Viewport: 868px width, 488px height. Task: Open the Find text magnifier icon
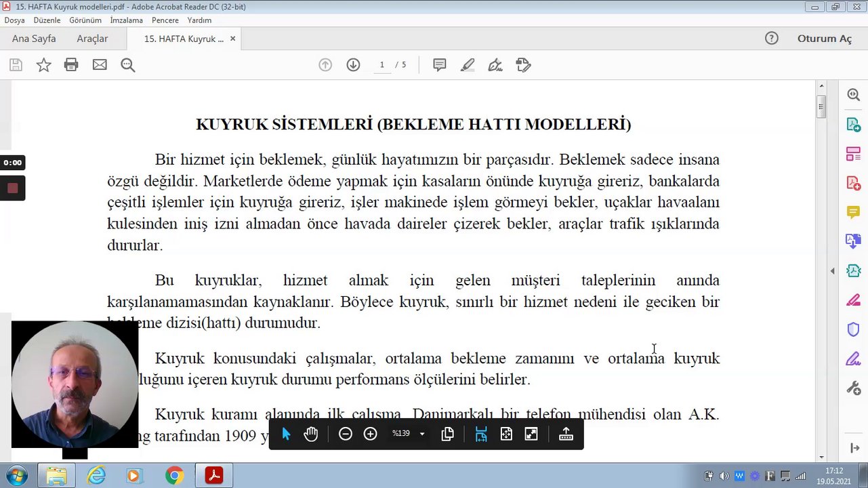127,65
